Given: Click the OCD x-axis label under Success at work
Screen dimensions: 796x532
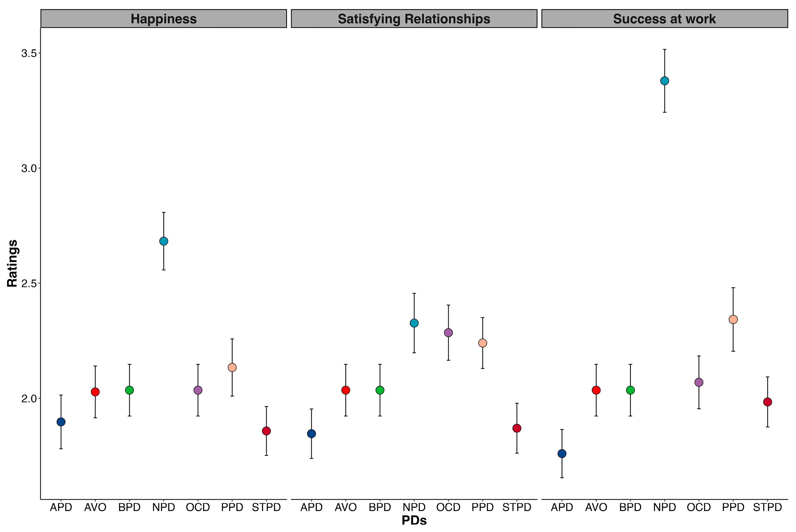Looking at the screenshot, I should tap(699, 507).
